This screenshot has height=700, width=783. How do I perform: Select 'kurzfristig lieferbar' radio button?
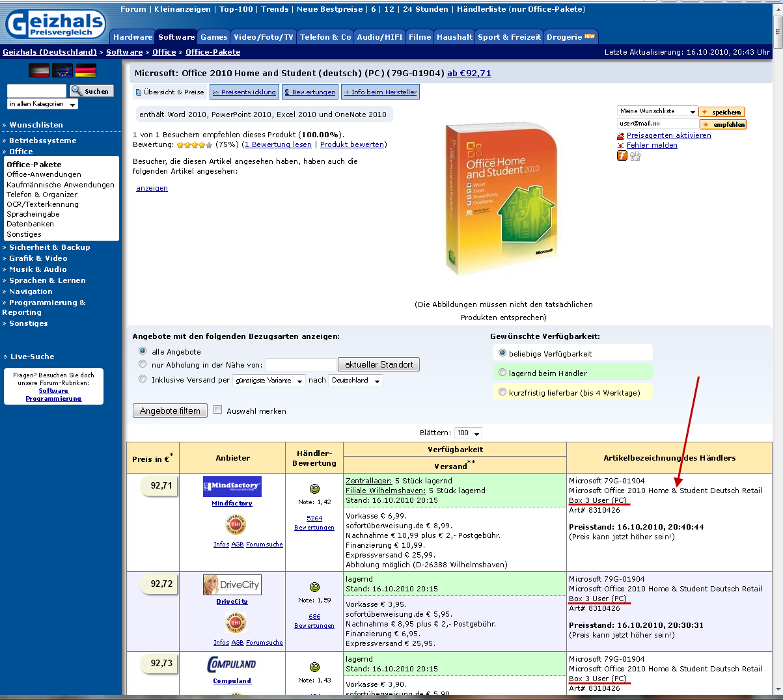click(x=502, y=392)
